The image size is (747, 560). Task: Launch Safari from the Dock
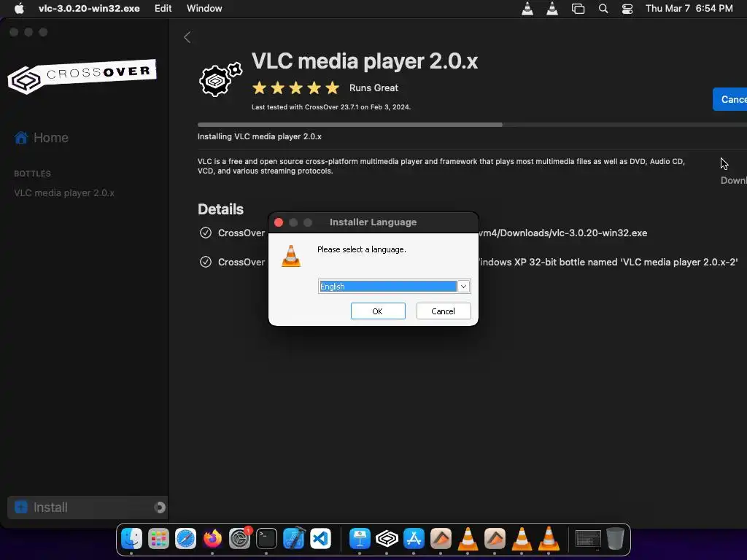185,539
